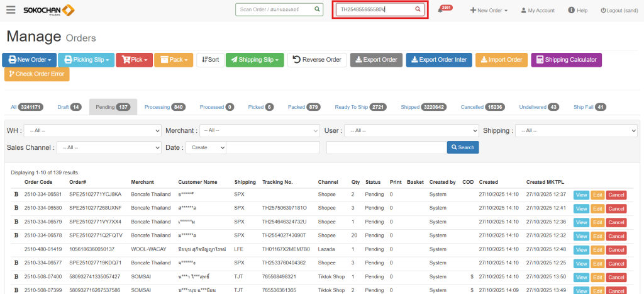Click the Sort button

(209, 60)
